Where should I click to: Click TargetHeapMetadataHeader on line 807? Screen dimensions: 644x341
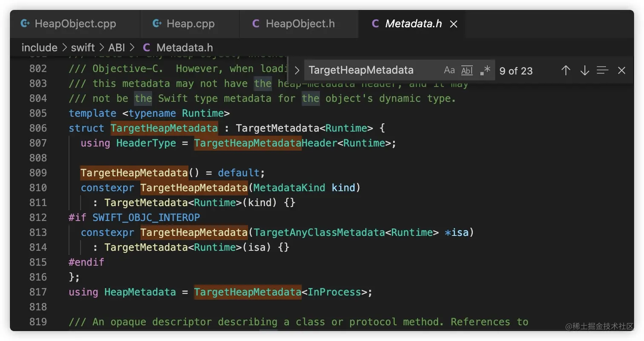coord(265,143)
